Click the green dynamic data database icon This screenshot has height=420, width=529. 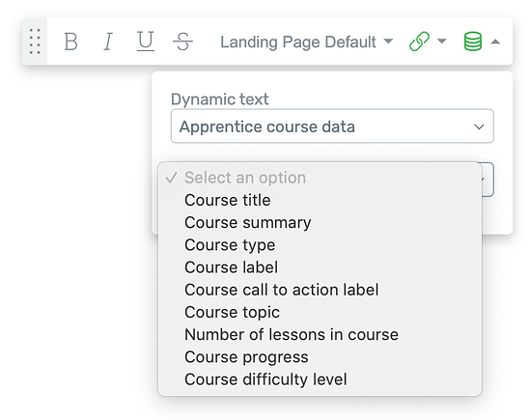click(x=473, y=42)
